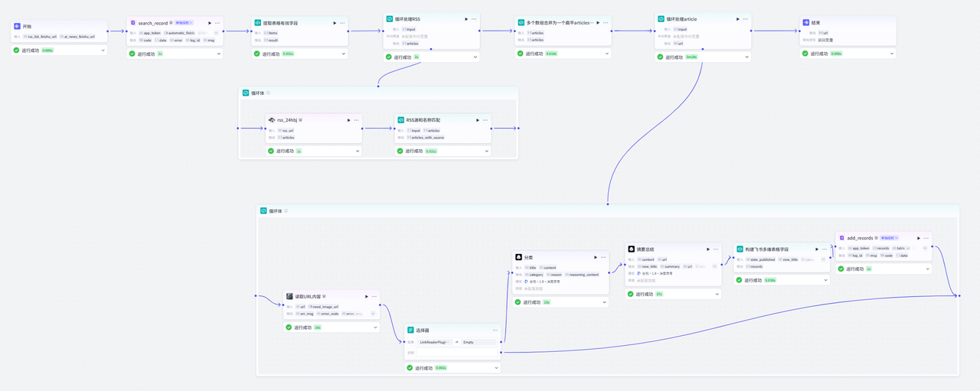Click the search_record node icon
Screen dimensions: 980x391
132,23
